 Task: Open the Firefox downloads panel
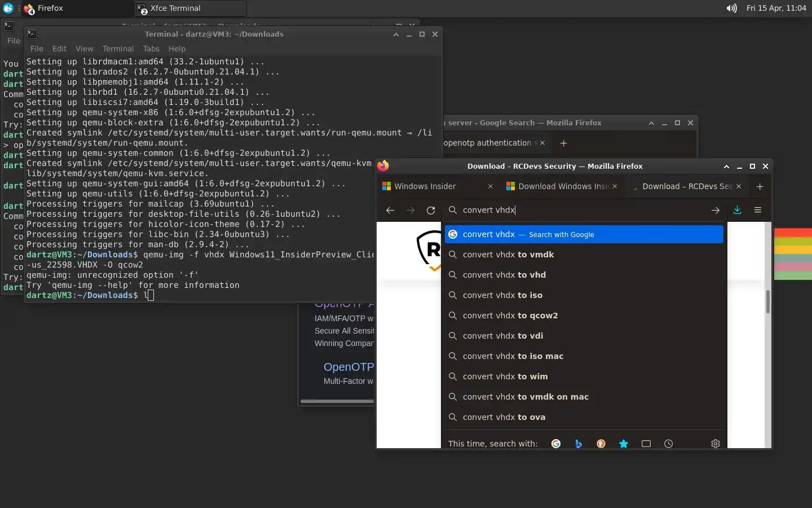(737, 210)
